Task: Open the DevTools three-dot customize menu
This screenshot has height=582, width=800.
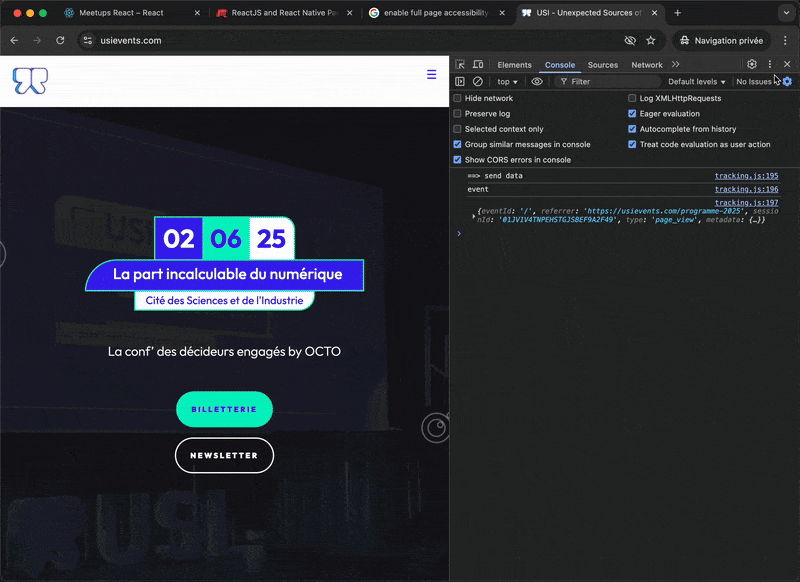Action: (x=769, y=64)
